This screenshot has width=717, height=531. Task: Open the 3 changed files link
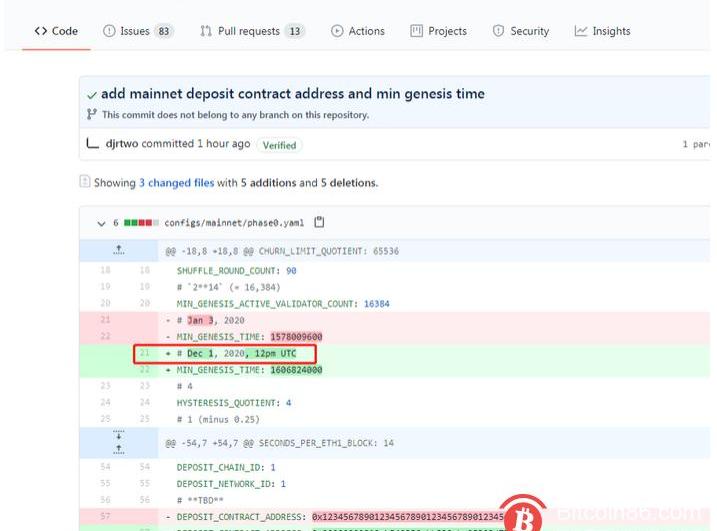pos(176,183)
